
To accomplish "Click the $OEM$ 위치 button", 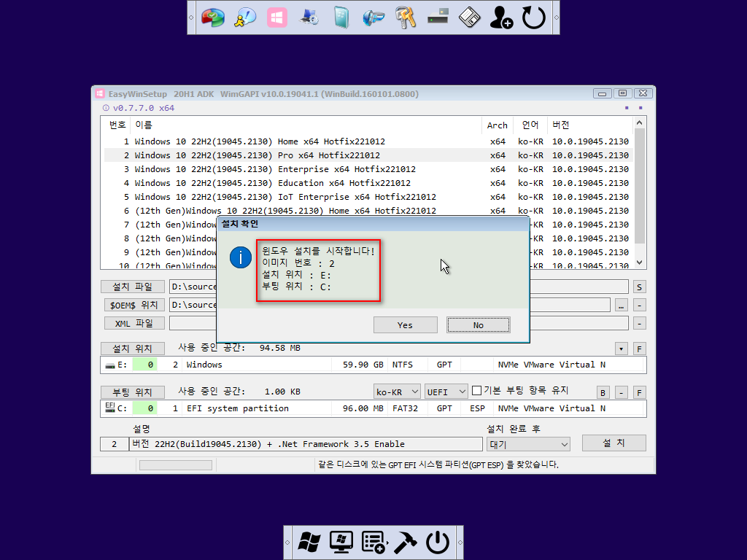I will [x=134, y=305].
